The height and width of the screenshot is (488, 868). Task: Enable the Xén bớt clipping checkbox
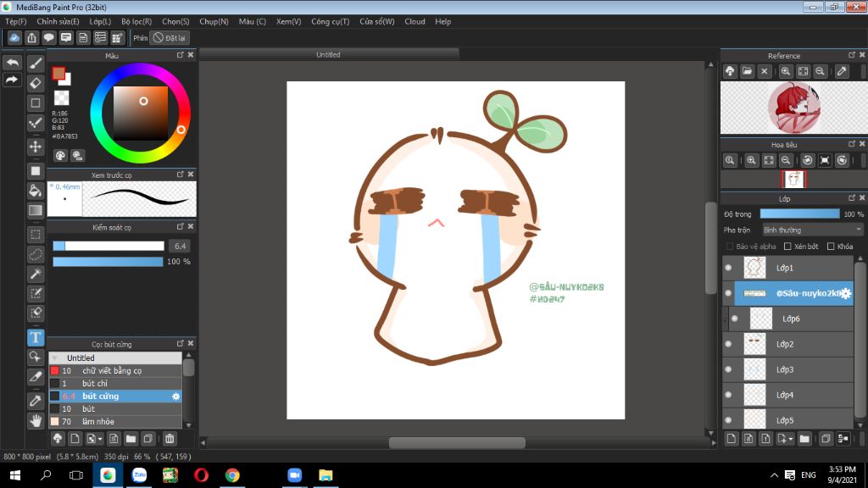coord(787,247)
